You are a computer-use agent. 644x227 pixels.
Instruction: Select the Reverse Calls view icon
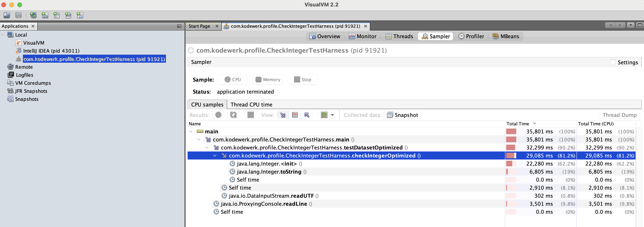coord(307,115)
